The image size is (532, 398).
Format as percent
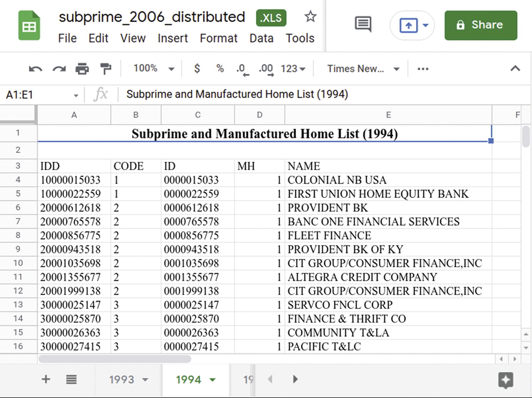(x=220, y=68)
